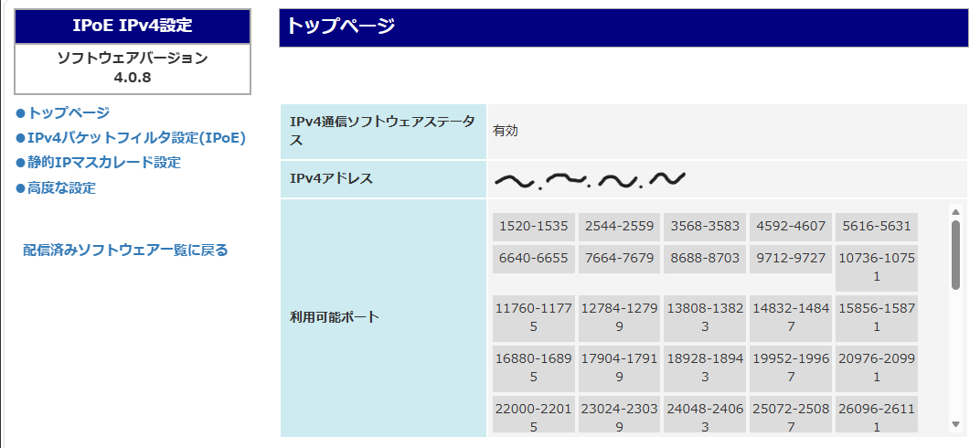Click the トップページ page title bar

pos(623,28)
